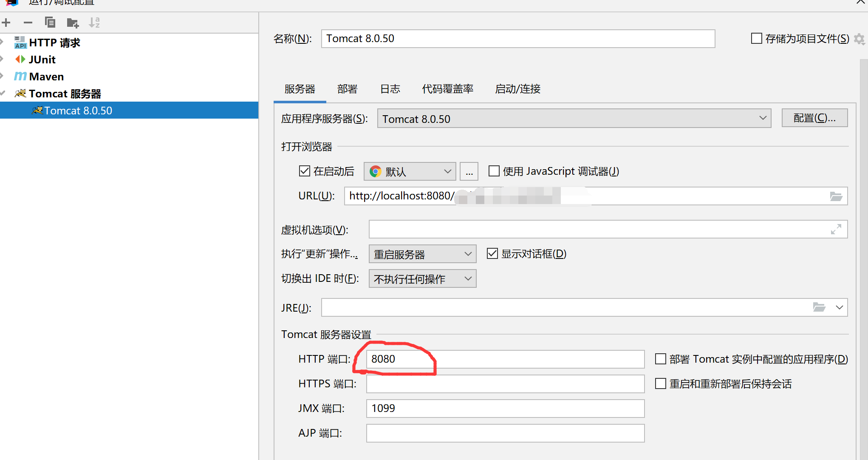Viewport: 868px width, 460px height.
Task: Switch to the 日志 tab
Action: click(x=390, y=89)
